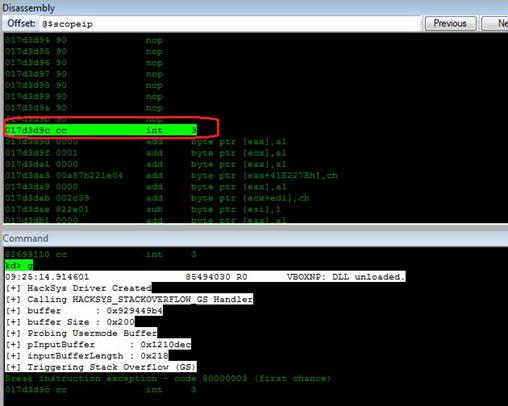Select the nop line at 017d3d97
Image resolution: width=508 pixels, height=406 pixels.
pos(84,74)
